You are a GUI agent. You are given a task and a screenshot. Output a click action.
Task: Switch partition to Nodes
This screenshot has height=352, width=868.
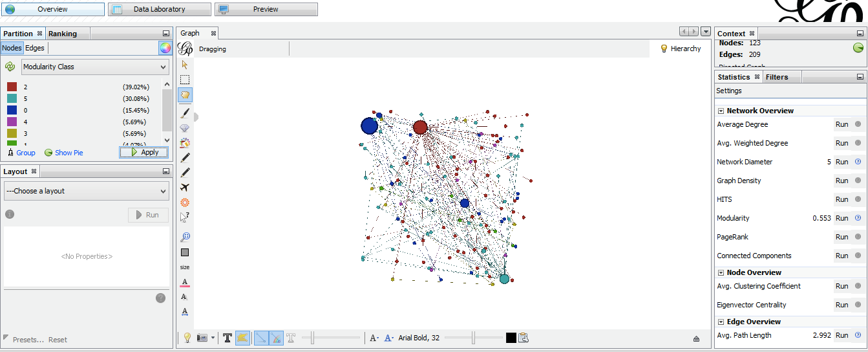click(x=12, y=48)
